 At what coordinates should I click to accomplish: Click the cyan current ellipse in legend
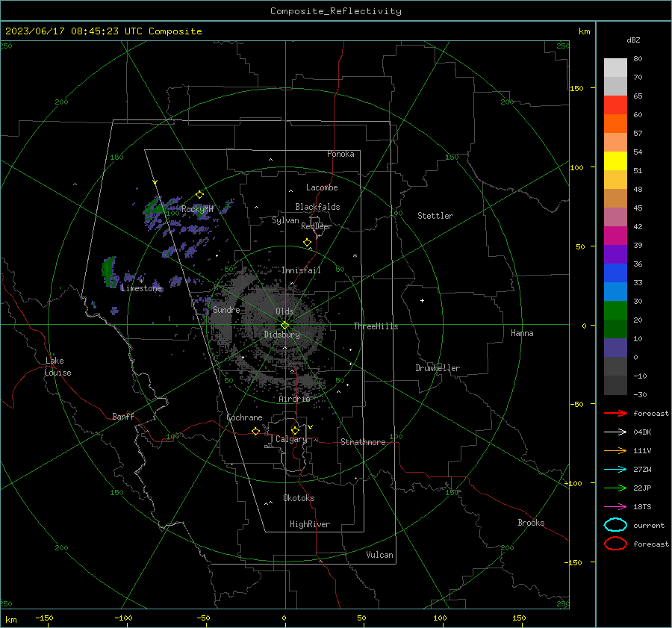pos(615,525)
